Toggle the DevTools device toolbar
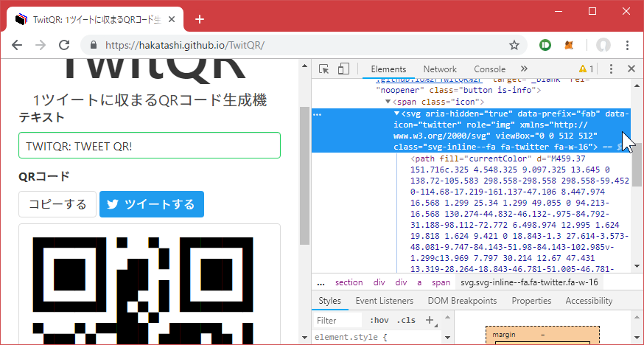This screenshot has width=644, height=345. click(x=343, y=69)
